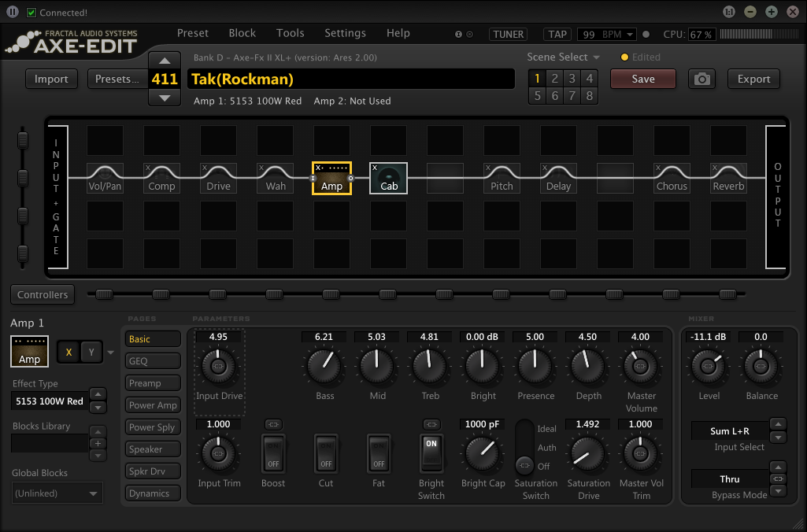
Task: Open the Global Blocks Unlinked dropdown
Action: click(x=57, y=493)
